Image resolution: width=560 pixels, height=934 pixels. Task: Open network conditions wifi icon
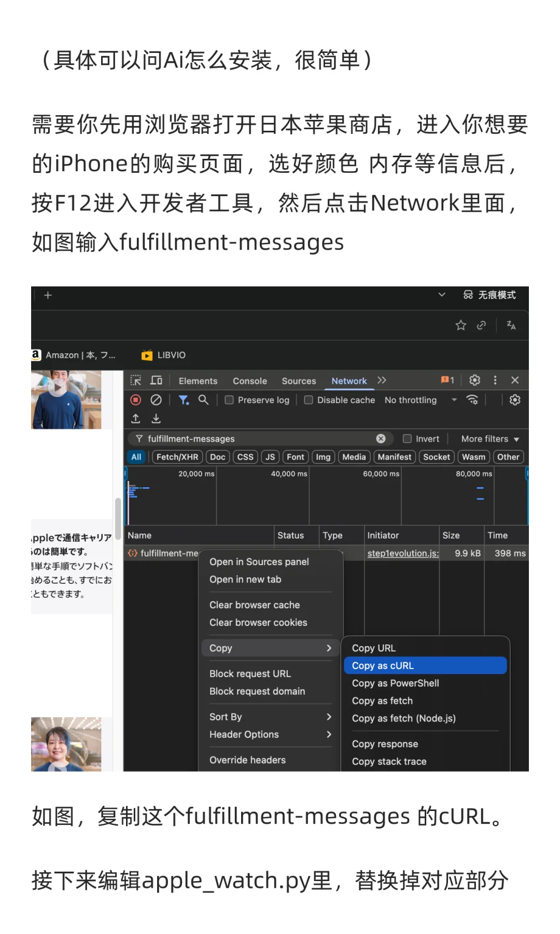click(x=472, y=400)
